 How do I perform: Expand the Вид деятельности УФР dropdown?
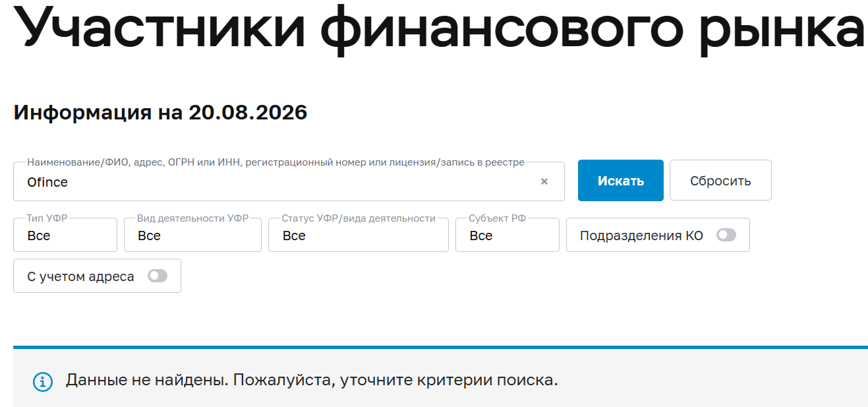[x=192, y=235]
